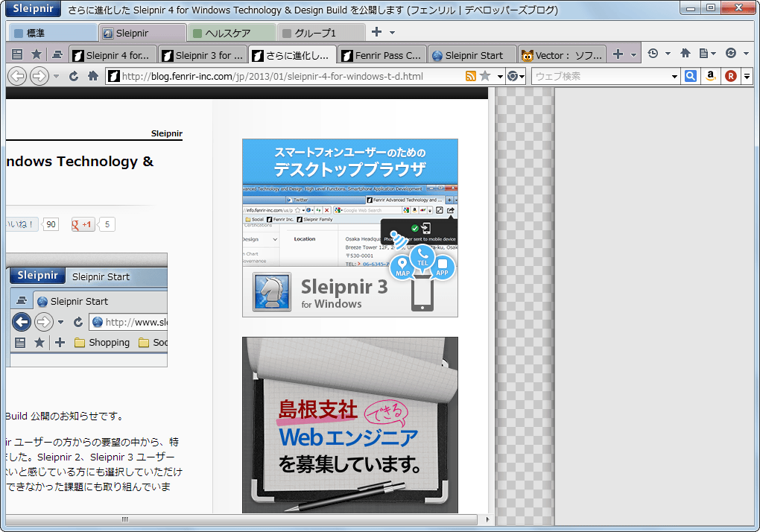Image resolution: width=760 pixels, height=532 pixels.
Task: Expand the sync icon dropdown arrow
Action: (x=747, y=54)
